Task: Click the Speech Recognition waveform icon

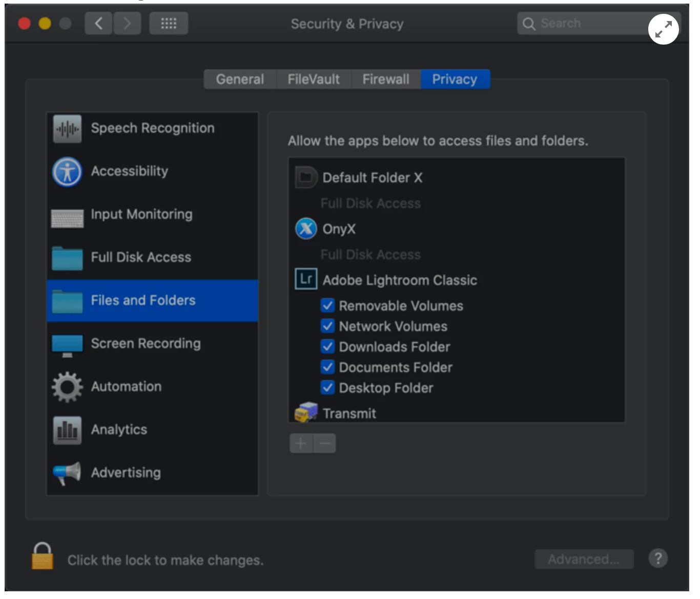Action: (x=67, y=129)
